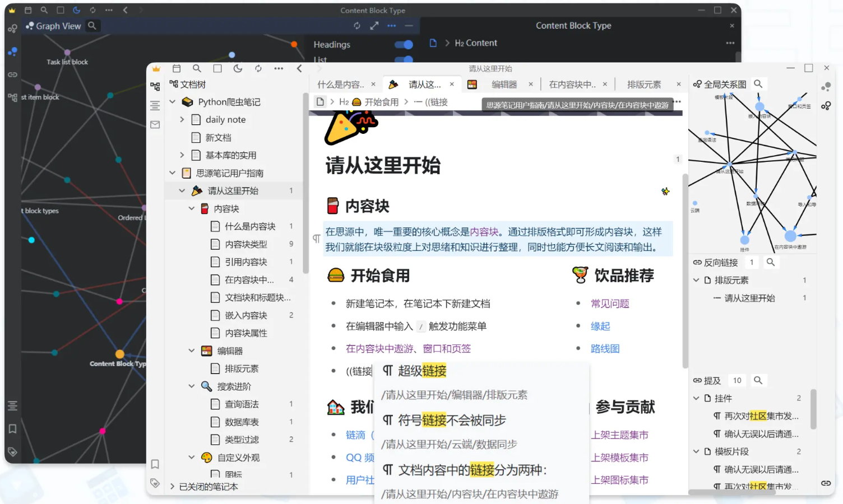Trigger synchronization via the sync icon
The width and height of the screenshot is (843, 504).
tap(258, 68)
